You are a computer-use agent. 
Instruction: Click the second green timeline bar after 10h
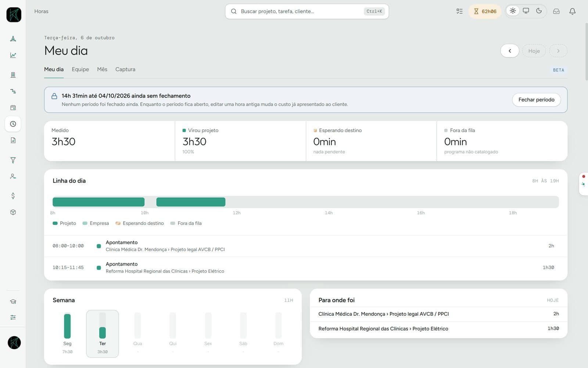191,202
